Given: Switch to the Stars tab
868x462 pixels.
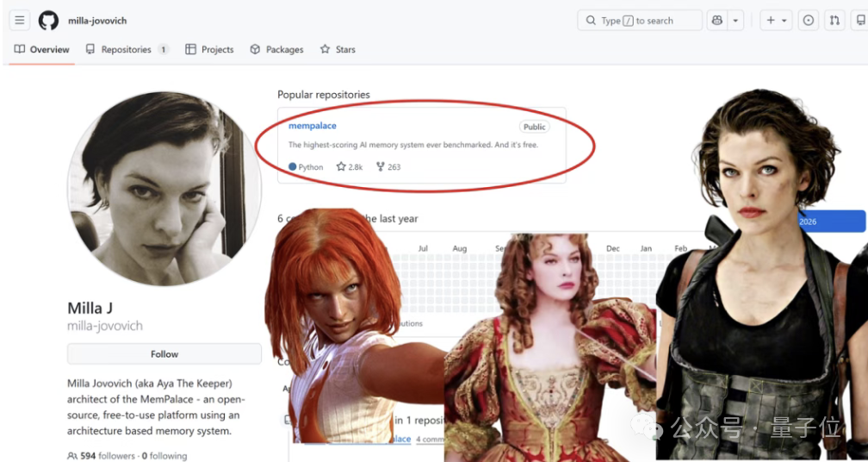Looking at the screenshot, I should click(x=338, y=49).
